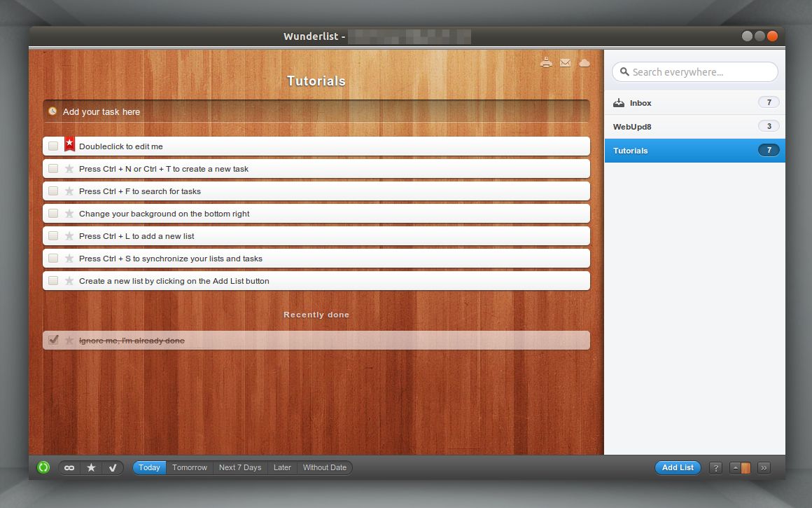The image size is (812, 508).
Task: Click the Inbox count badge 7
Action: point(769,102)
